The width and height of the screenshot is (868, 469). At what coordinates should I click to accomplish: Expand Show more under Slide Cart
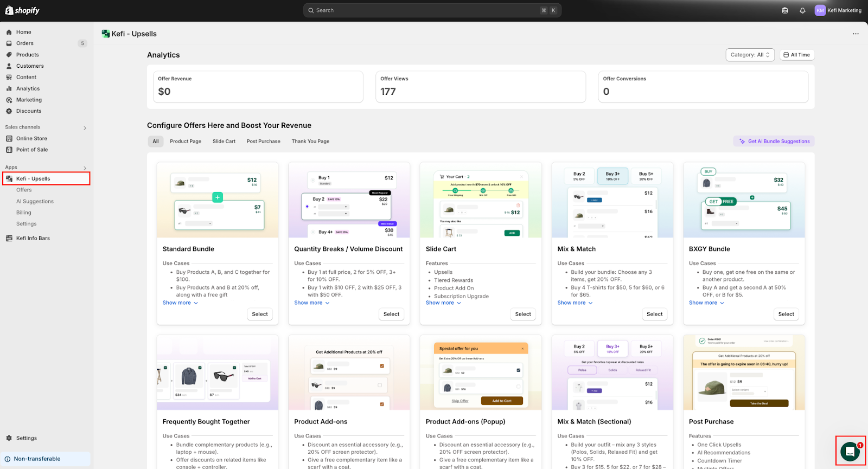coord(443,303)
